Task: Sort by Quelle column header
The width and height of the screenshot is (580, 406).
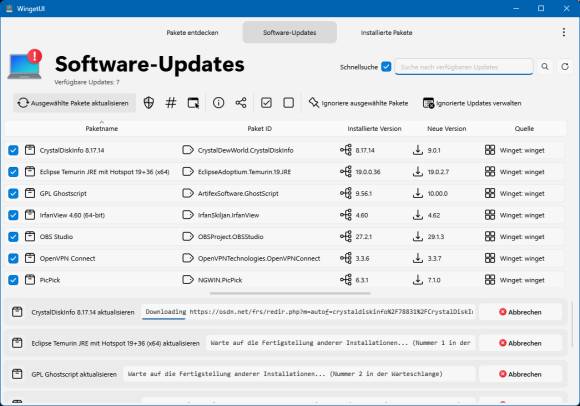Action: click(x=524, y=128)
